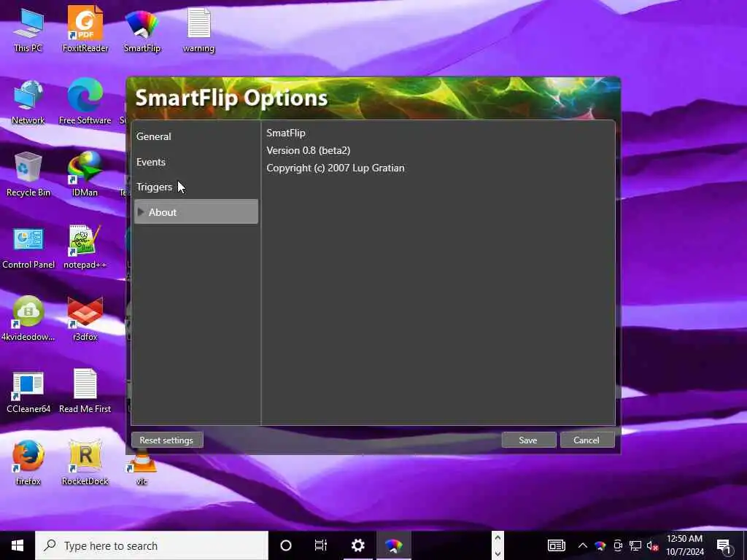747x560 pixels.
Task: Select the This PC desktop icon
Action: click(x=28, y=29)
